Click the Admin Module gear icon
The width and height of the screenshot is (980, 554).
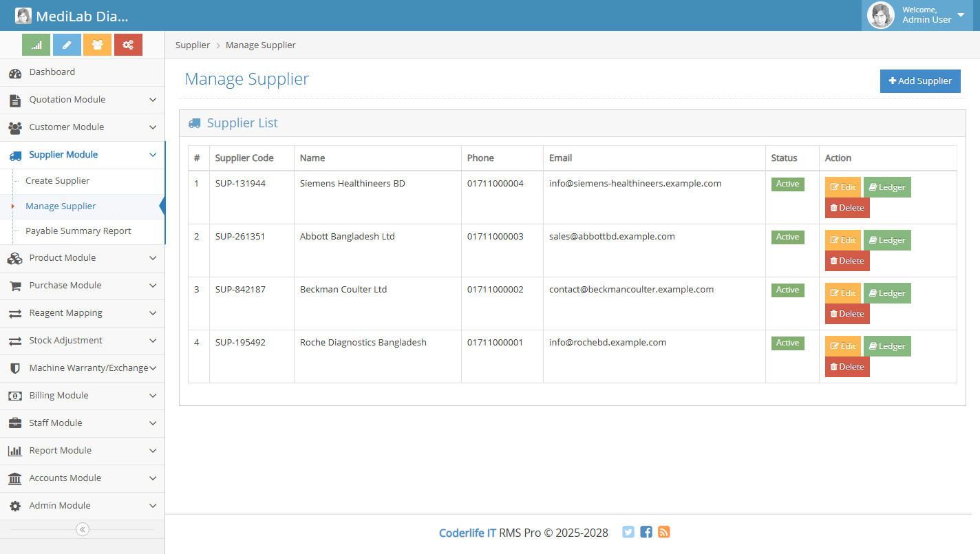click(x=15, y=507)
